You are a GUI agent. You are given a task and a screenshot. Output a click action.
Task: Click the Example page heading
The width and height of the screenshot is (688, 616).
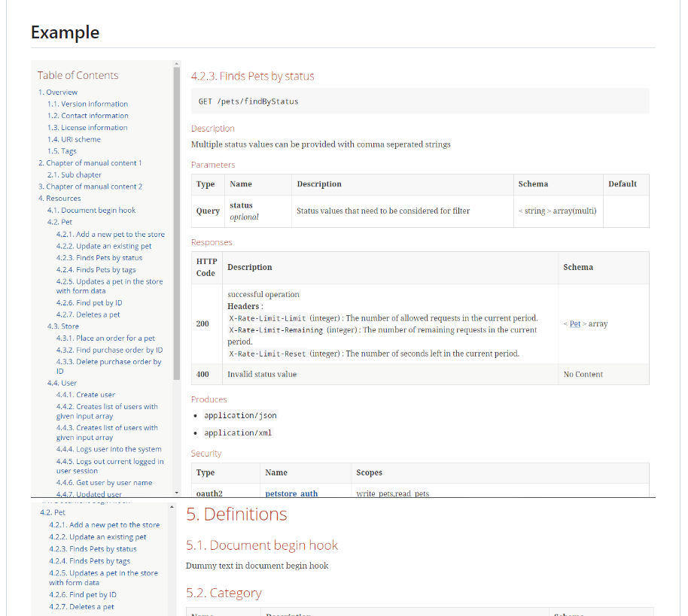point(65,32)
